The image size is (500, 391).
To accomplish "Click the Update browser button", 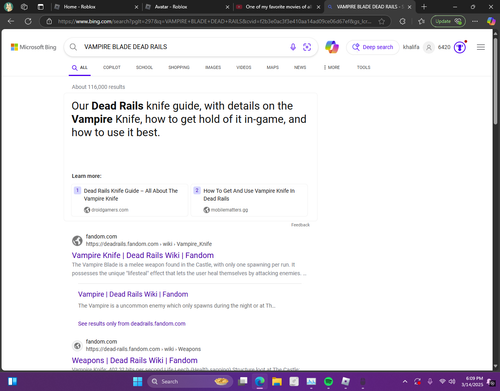I will click(448, 21).
